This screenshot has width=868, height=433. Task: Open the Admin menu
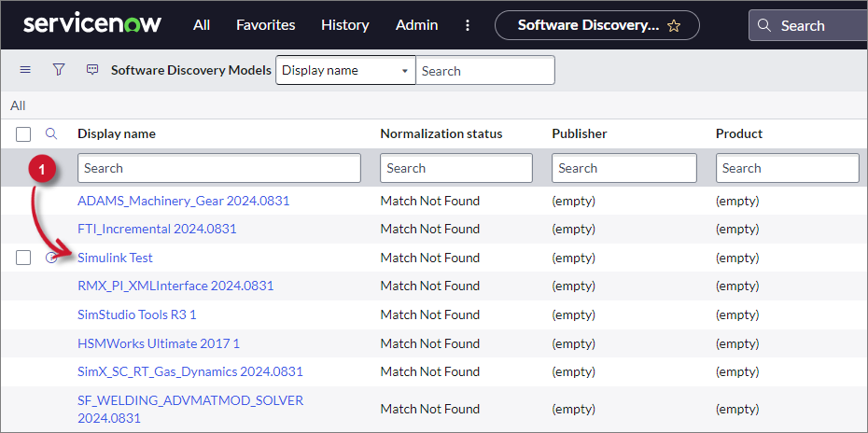tap(417, 25)
